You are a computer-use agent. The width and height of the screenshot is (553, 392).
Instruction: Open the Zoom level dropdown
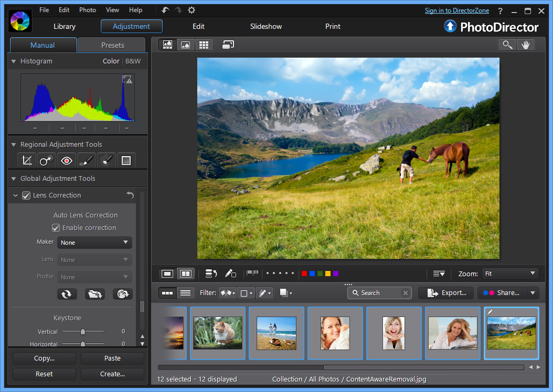510,274
